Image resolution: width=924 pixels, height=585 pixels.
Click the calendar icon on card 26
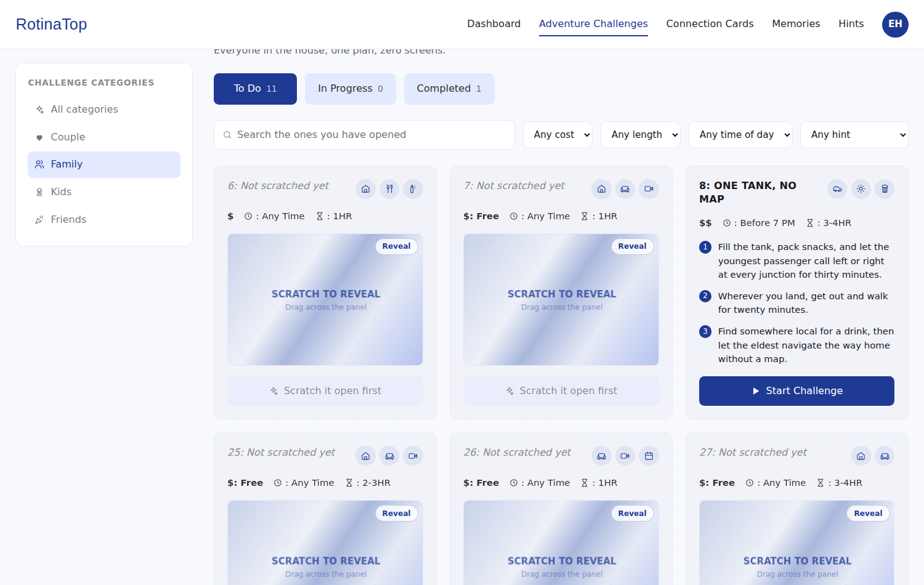point(649,456)
